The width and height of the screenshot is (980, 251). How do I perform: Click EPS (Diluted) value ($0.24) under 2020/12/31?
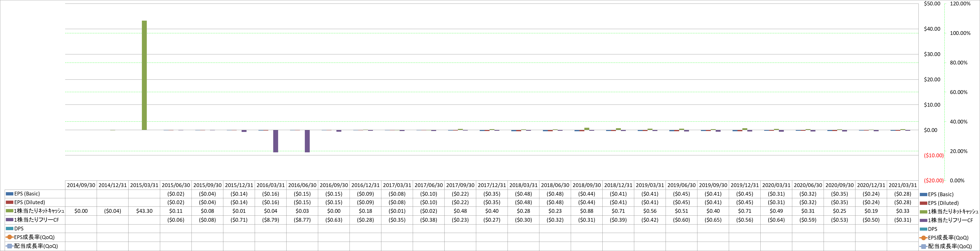(x=871, y=203)
